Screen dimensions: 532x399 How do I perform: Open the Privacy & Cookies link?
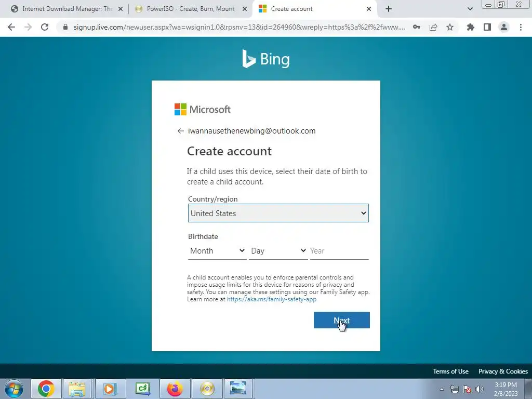click(503, 371)
